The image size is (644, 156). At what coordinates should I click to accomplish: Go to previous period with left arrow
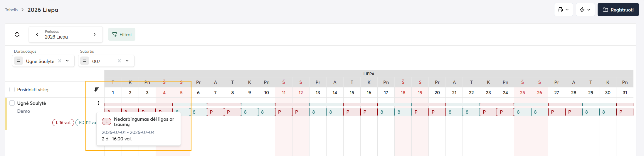click(37, 34)
